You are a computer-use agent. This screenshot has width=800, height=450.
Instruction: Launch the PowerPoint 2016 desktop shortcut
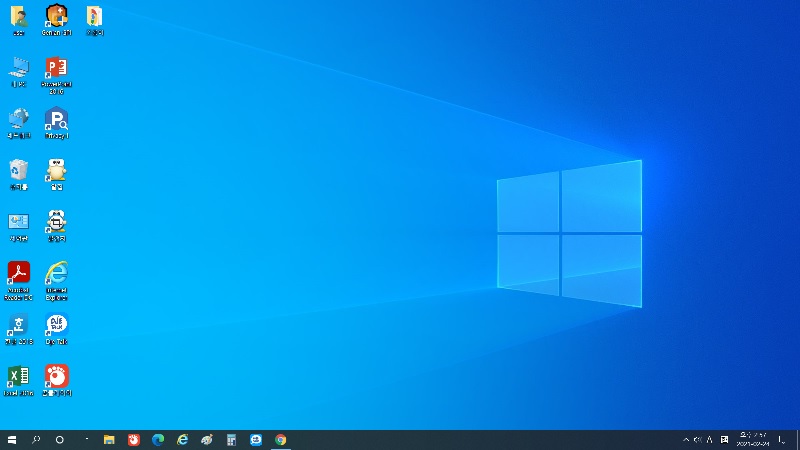(57, 76)
